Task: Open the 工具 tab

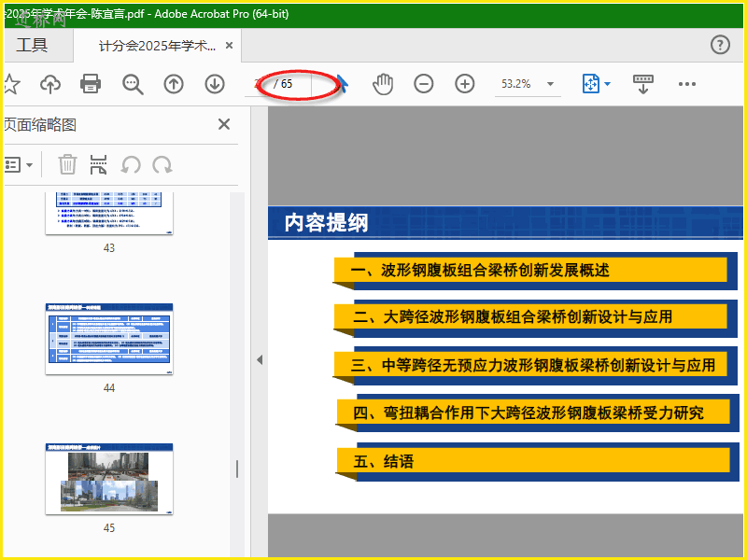Action: (32, 45)
